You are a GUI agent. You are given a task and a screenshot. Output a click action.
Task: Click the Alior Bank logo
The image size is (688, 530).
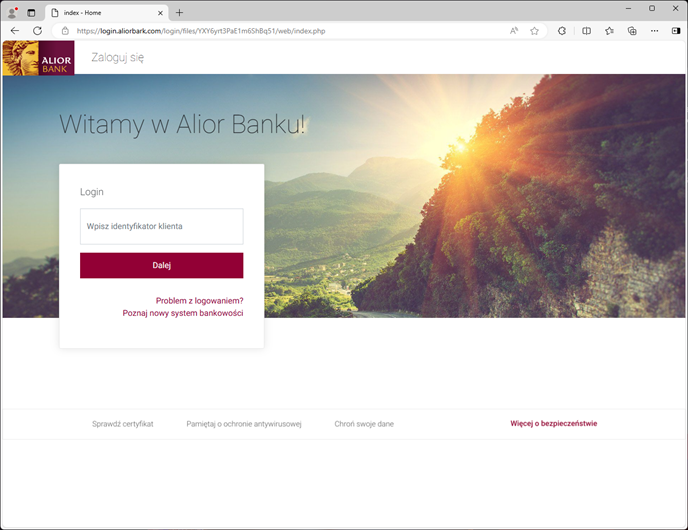pyautogui.click(x=39, y=57)
